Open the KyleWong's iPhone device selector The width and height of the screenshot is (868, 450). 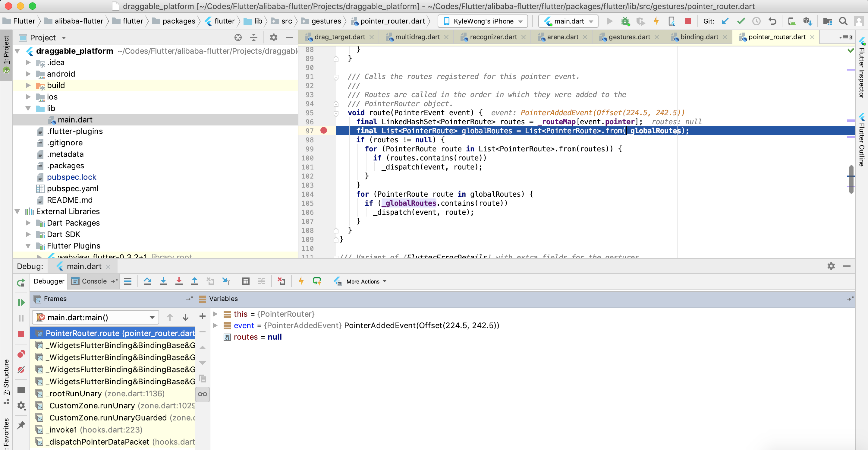[x=482, y=21]
